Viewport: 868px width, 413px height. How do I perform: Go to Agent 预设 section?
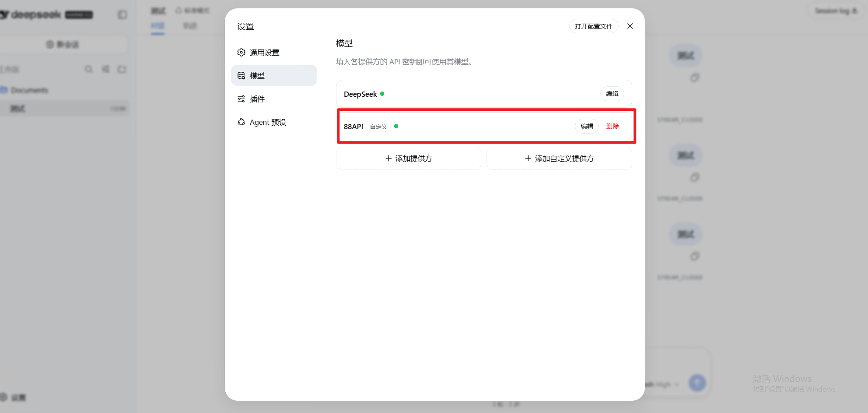pyautogui.click(x=274, y=122)
